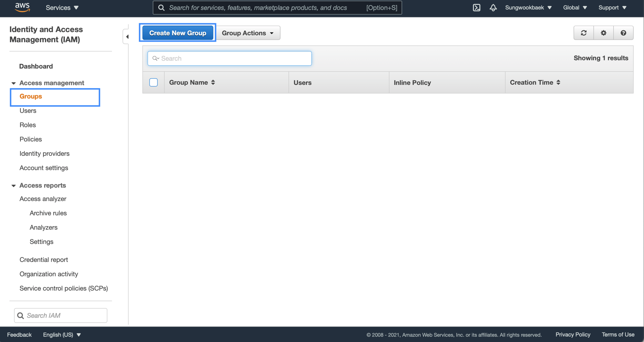Viewport: 644px width, 342px height.
Task: Collapse the Access reports section
Action: pos(14,185)
